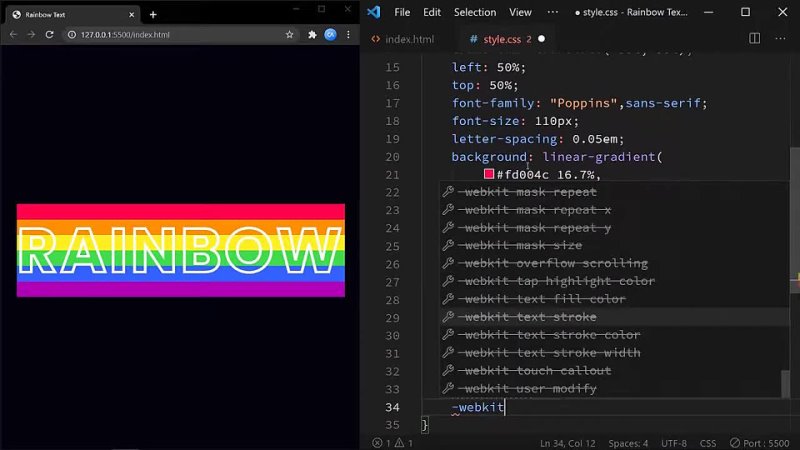Go forward in the browser

tap(31, 35)
